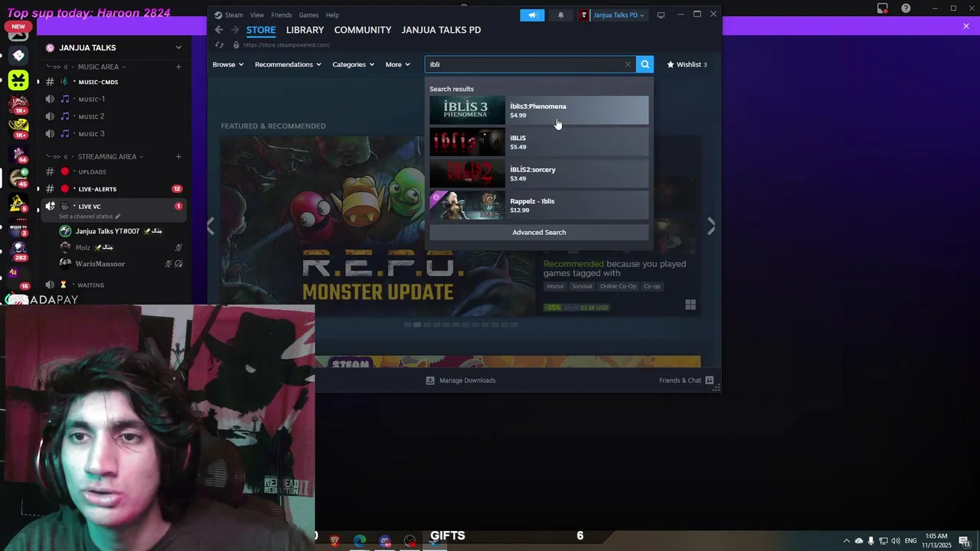Image resolution: width=980 pixels, height=551 pixels.
Task: Reload the Steam store page
Action: pos(219,45)
